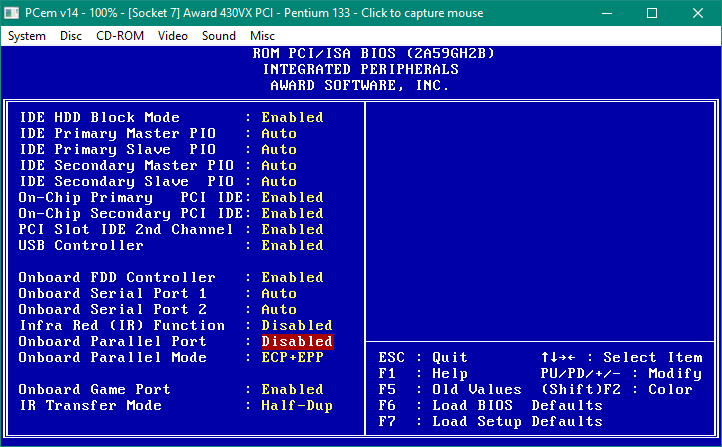
Task: Click the ROM PCI/ISA BIOS (2A59GH2B) heading
Action: pos(373,53)
